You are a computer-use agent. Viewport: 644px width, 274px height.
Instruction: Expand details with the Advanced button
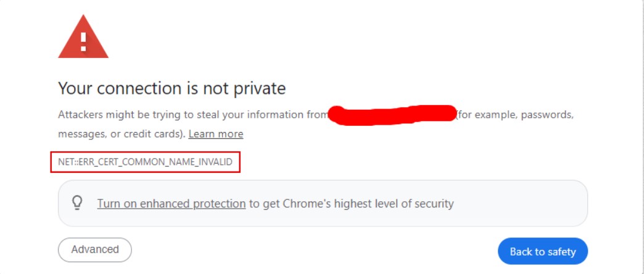click(95, 250)
